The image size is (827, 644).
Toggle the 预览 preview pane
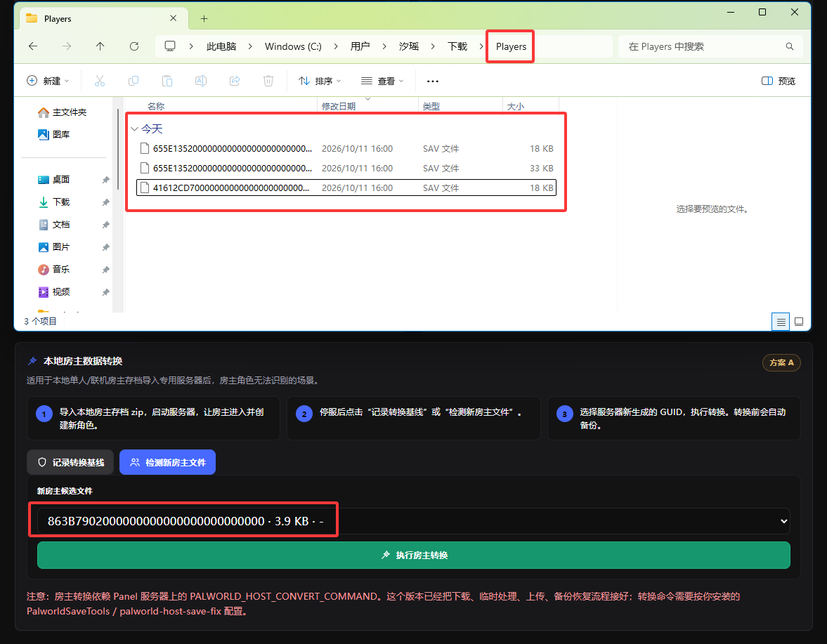pos(779,81)
